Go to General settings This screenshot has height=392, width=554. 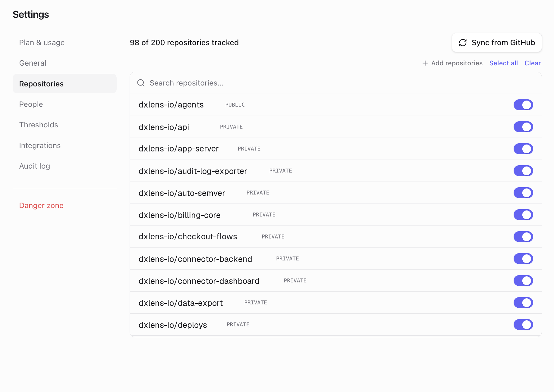[x=65, y=63]
